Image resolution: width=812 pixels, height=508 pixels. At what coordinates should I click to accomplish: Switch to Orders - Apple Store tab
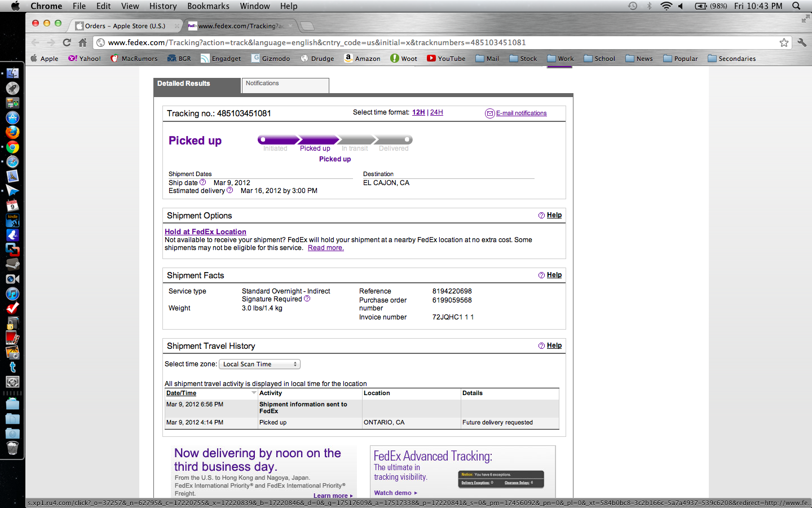click(125, 26)
